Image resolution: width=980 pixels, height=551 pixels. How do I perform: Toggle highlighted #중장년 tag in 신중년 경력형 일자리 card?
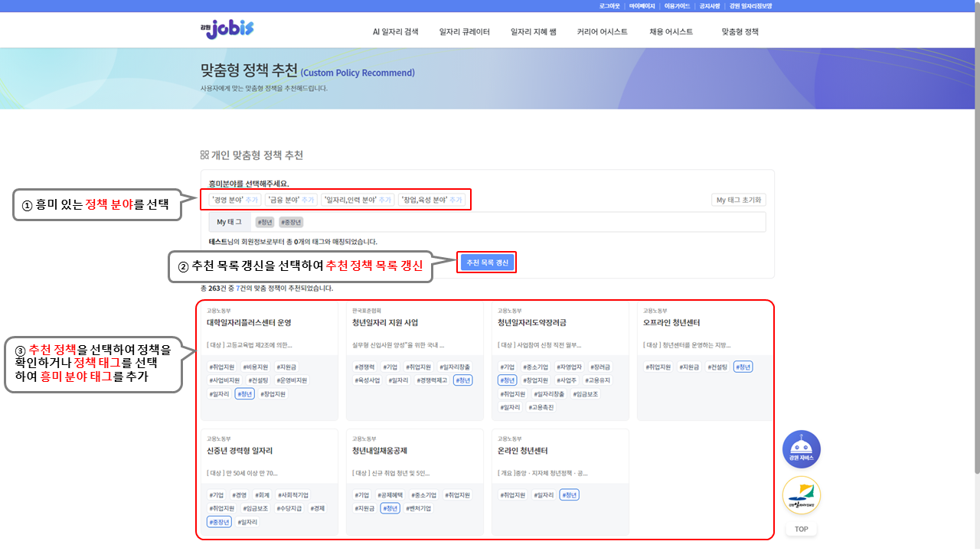click(x=219, y=522)
